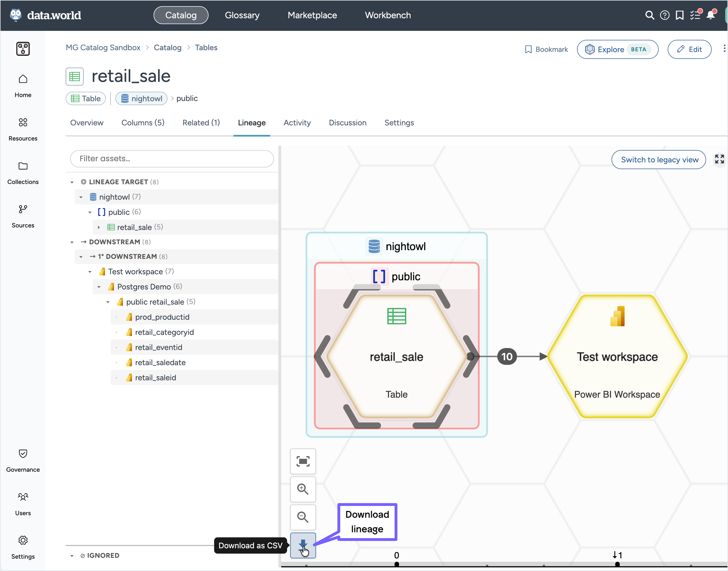Click the Edit button

pos(689,49)
